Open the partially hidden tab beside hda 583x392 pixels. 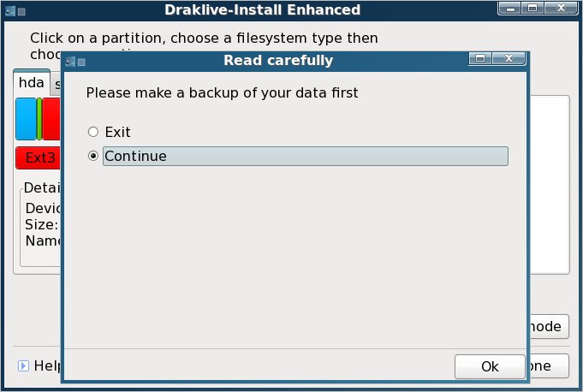(x=57, y=85)
